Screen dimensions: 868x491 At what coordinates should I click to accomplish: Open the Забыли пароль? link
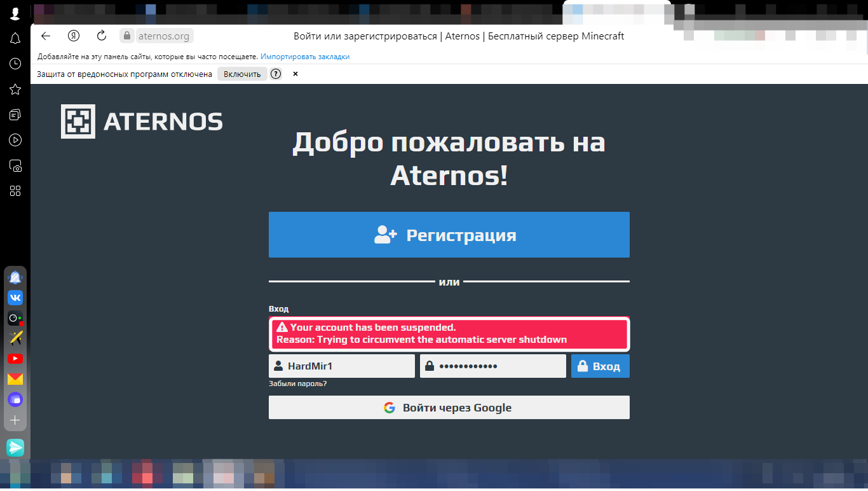point(297,384)
